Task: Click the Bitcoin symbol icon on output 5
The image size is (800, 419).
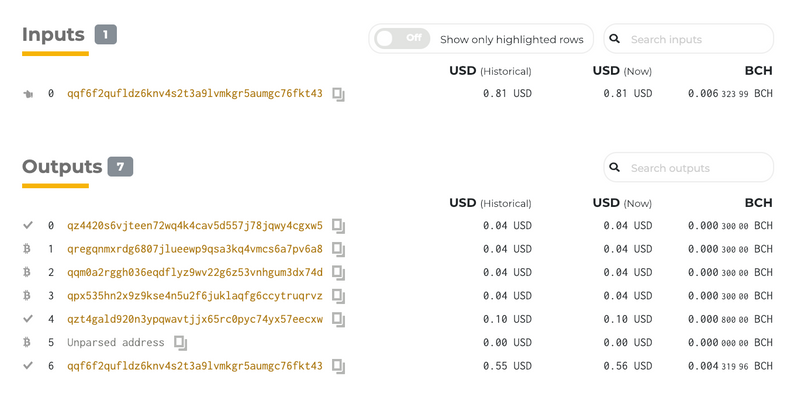Action: tap(27, 342)
